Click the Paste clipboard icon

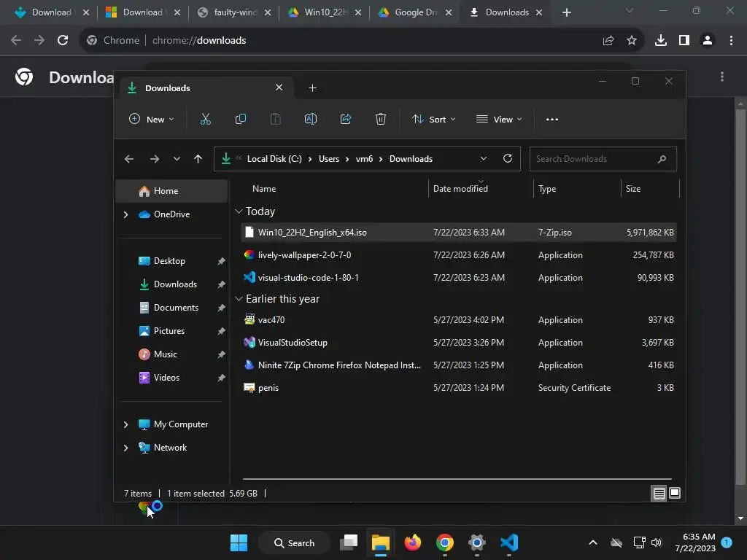click(x=275, y=119)
